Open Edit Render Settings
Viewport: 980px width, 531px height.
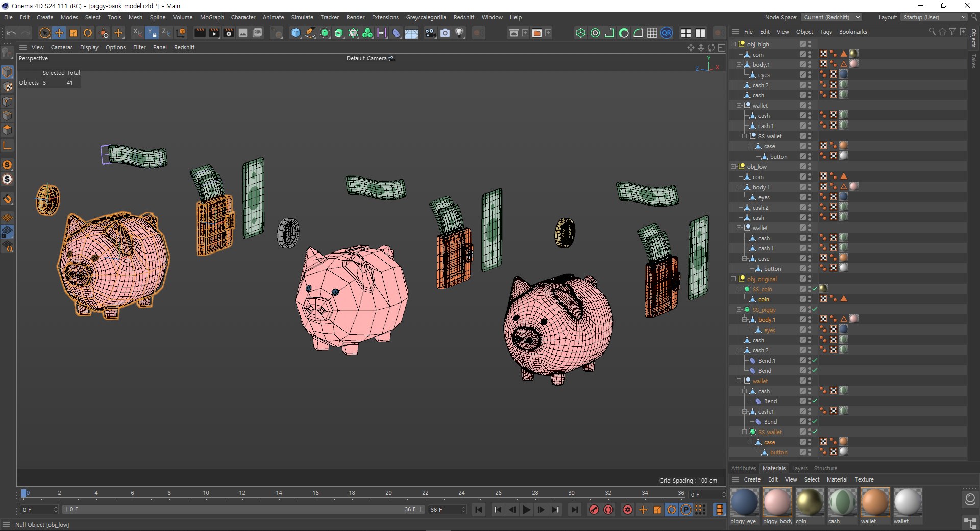coord(229,33)
